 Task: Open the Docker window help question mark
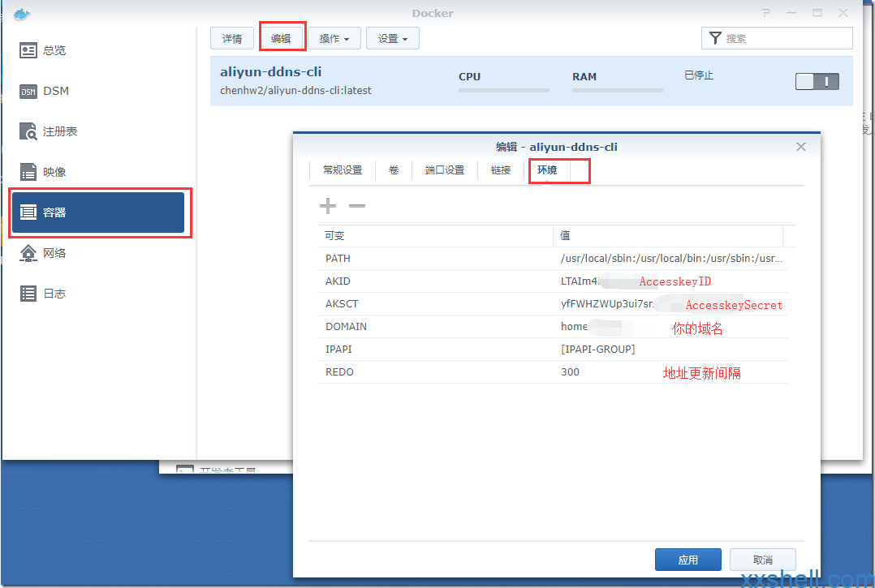click(765, 13)
